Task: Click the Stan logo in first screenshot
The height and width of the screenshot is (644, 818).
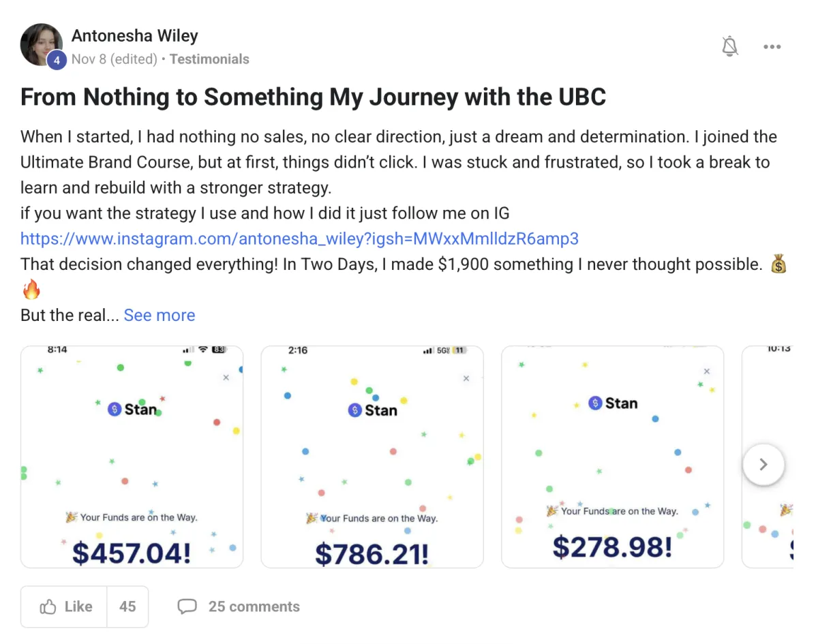Action: click(132, 410)
